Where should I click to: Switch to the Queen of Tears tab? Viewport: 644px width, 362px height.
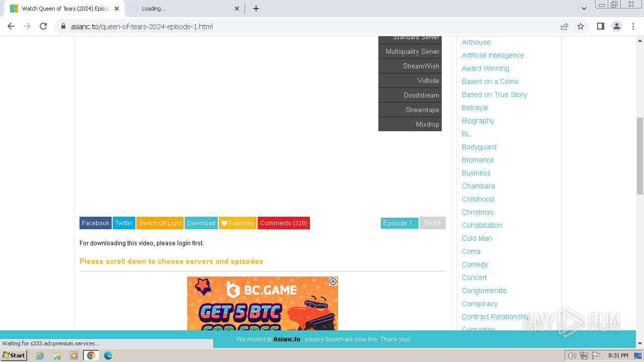[x=64, y=9]
